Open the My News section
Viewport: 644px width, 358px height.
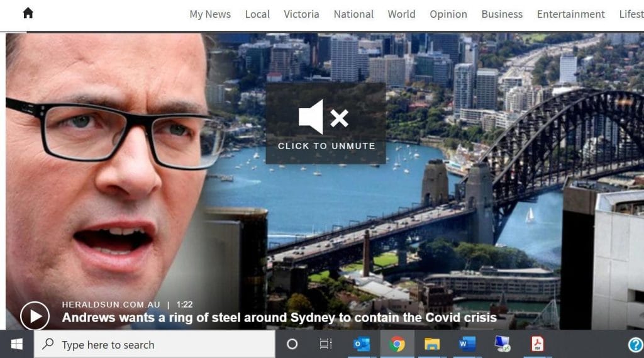click(210, 14)
